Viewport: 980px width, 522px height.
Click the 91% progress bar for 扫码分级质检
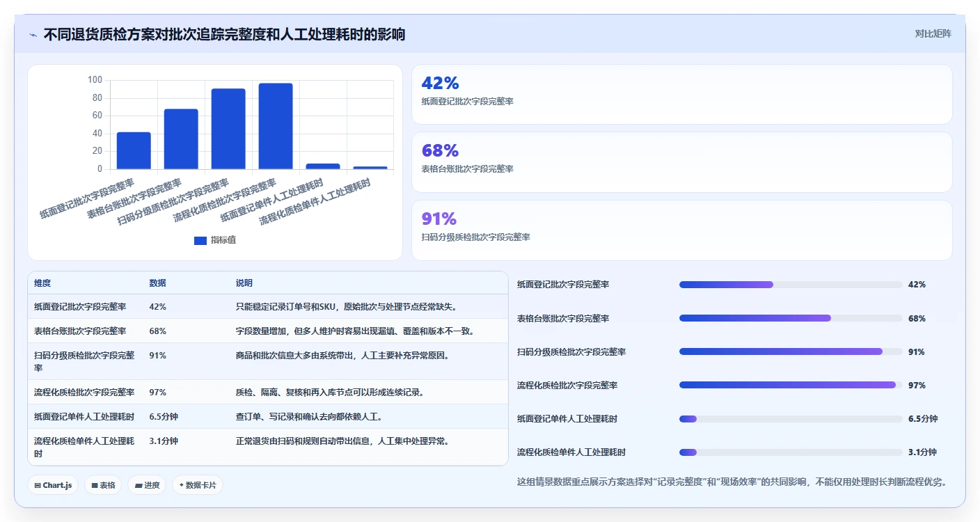tap(791, 351)
